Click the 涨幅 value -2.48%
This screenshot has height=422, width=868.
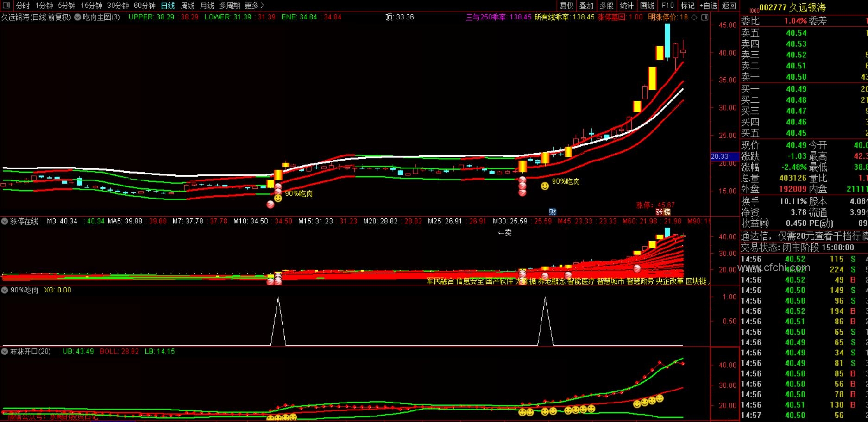[794, 167]
